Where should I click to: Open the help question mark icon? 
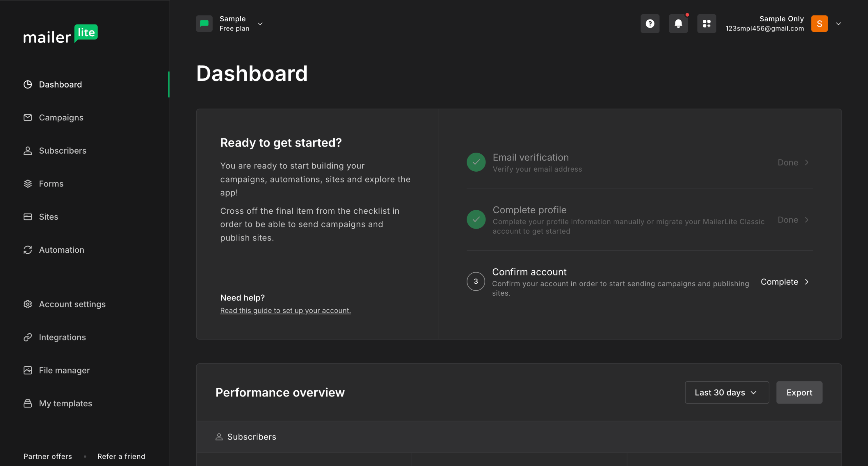point(650,24)
